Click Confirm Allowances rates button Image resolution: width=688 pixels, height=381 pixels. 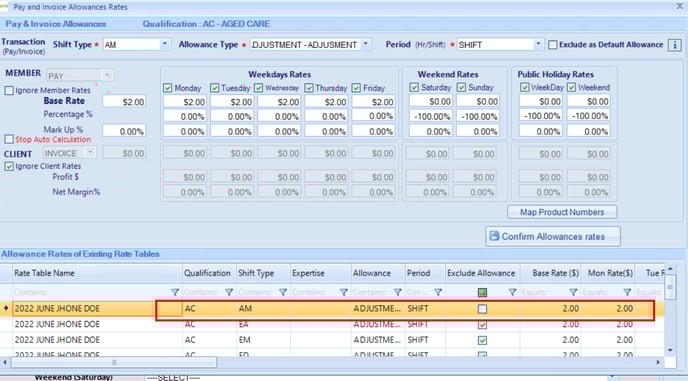[553, 236]
